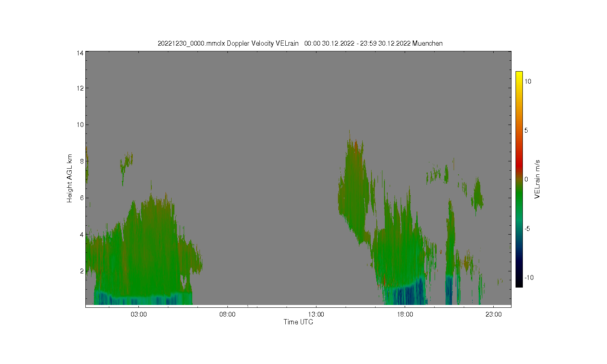Click the 03:00 time tick label
Screen dimensions: 607x364
139,314
